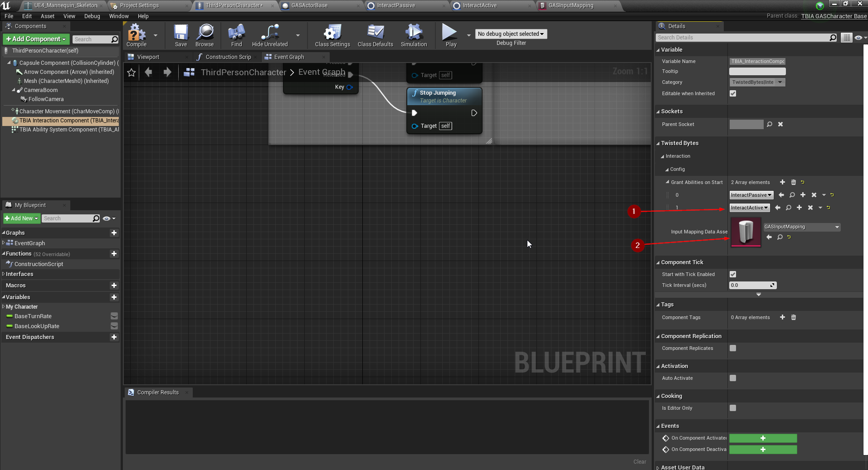This screenshot has width=868, height=470.
Task: Add a new Graph
Action: click(114, 233)
